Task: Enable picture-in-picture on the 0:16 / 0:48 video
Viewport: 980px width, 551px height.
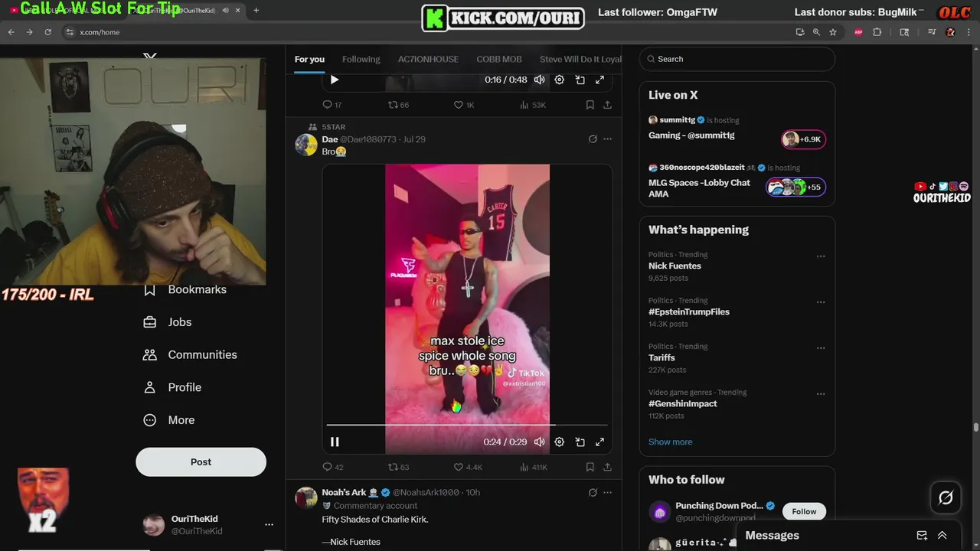Action: (580, 80)
